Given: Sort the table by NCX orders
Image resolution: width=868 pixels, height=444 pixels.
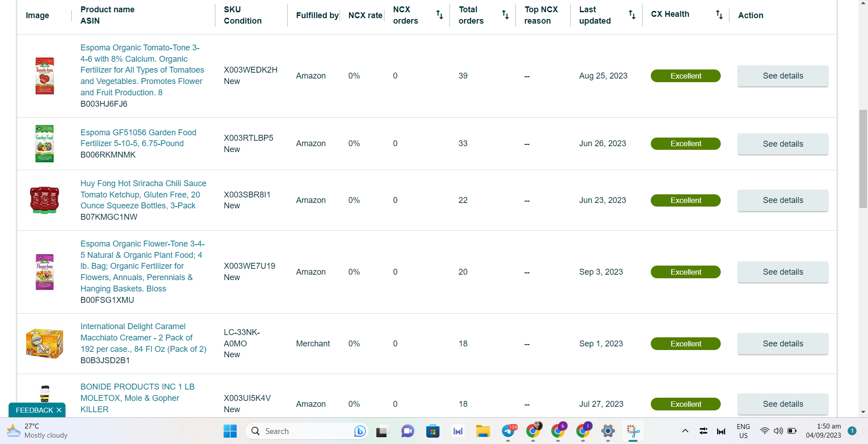Looking at the screenshot, I should pos(439,15).
